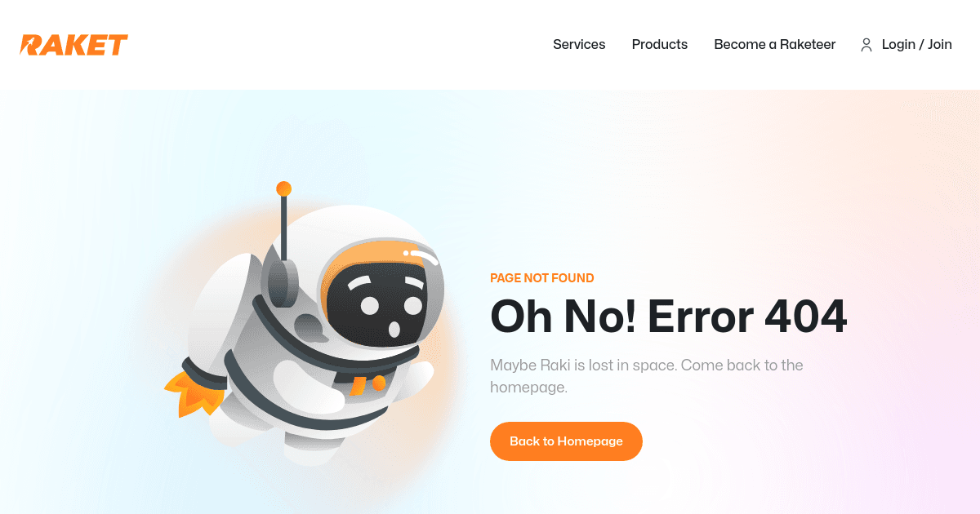Click the PAGE NOT FOUND label
The height and width of the screenshot is (514, 980).
(x=542, y=278)
